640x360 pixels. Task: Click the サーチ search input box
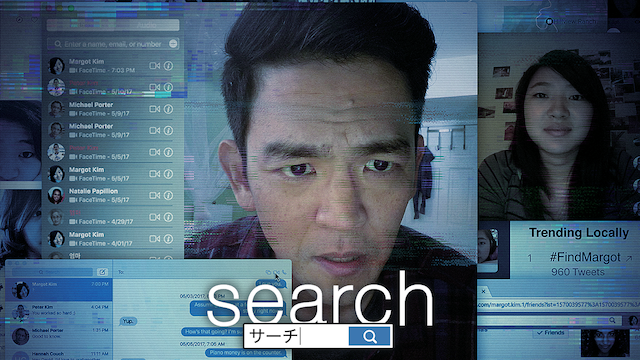click(x=297, y=336)
